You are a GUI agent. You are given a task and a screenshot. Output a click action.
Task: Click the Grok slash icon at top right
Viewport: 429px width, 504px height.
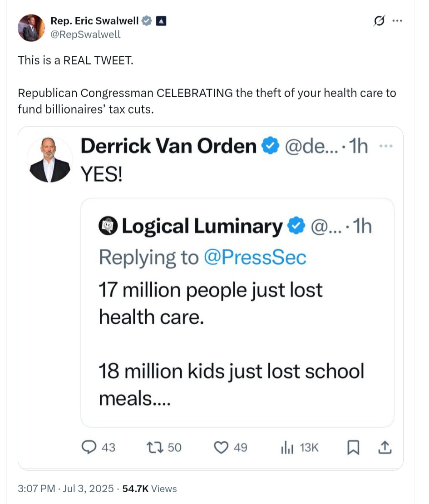(x=378, y=21)
